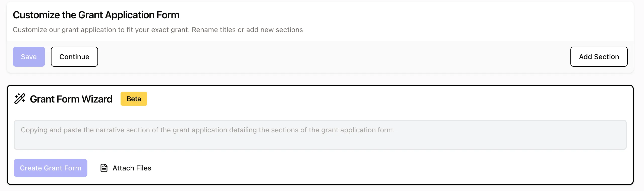Continue to the next step
The height and width of the screenshot is (191, 644).
tap(74, 57)
